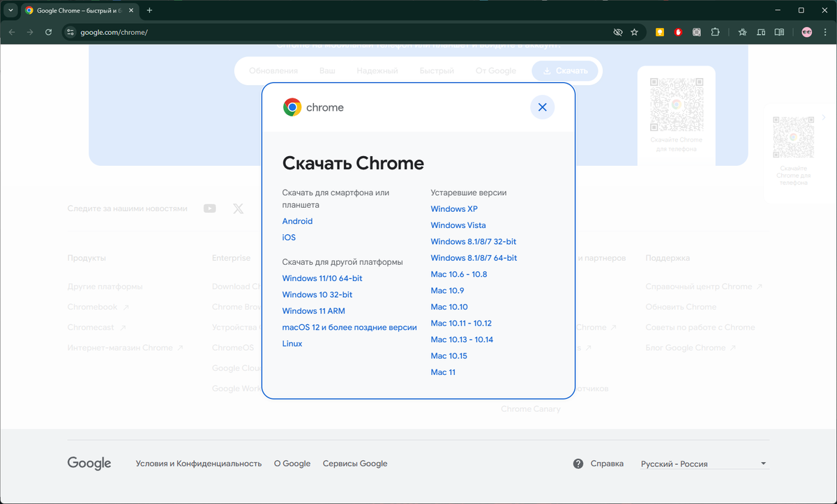Download Chrome for Android
Screen dimensions: 837x504
coord(297,221)
